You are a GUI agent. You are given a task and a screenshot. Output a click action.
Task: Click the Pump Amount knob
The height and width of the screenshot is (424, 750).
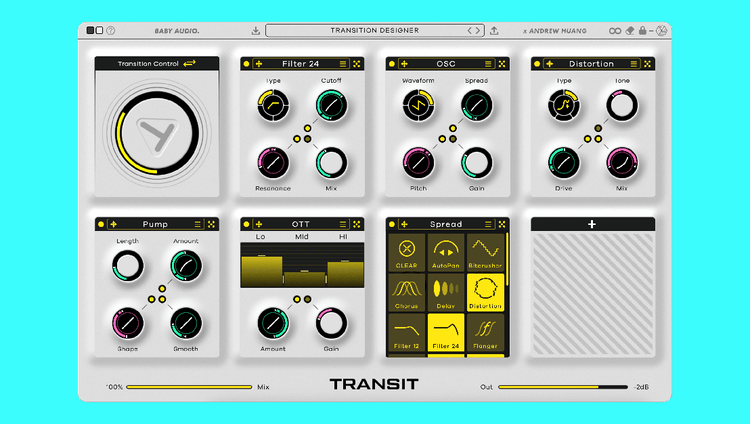point(186,266)
